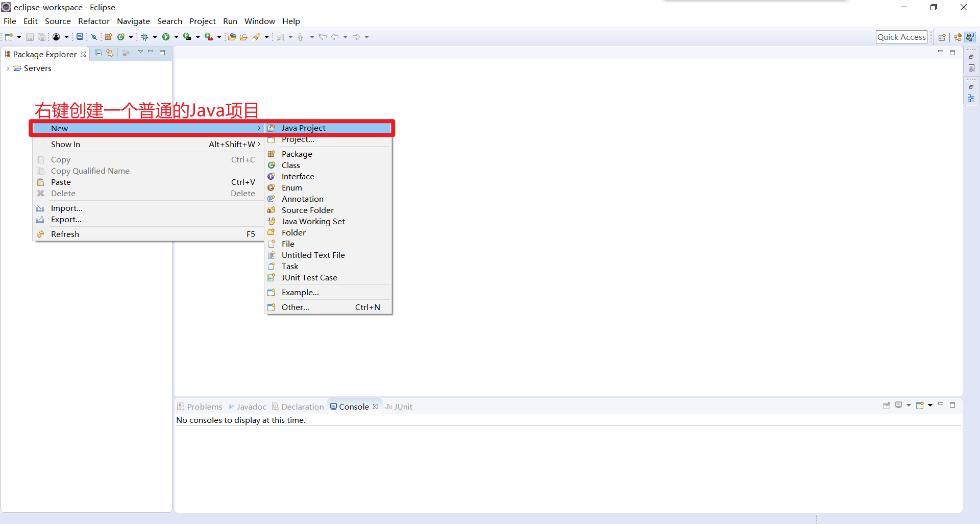Toggle Pin Console in Console view
The height and width of the screenshot is (524, 980).
tap(887, 405)
